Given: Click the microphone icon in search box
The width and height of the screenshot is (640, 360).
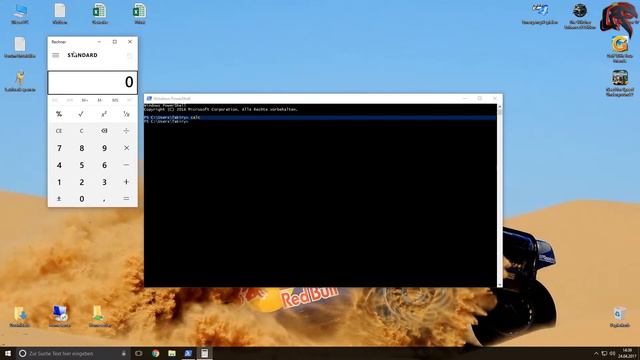Looking at the screenshot, I should [124, 353].
